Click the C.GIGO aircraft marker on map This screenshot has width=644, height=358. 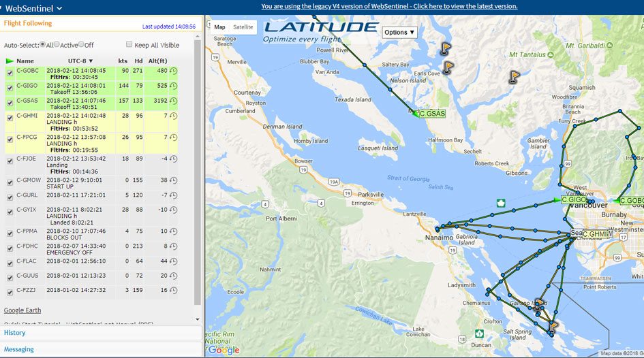[557, 200]
